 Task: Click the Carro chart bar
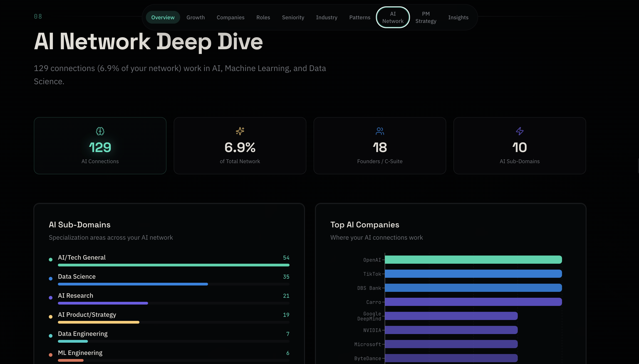pyautogui.click(x=473, y=302)
